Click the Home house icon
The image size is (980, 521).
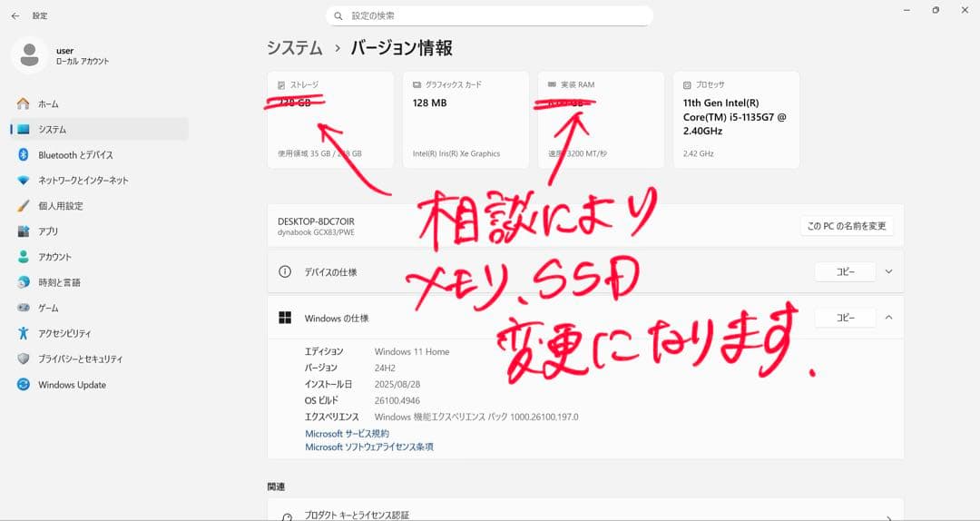click(23, 103)
